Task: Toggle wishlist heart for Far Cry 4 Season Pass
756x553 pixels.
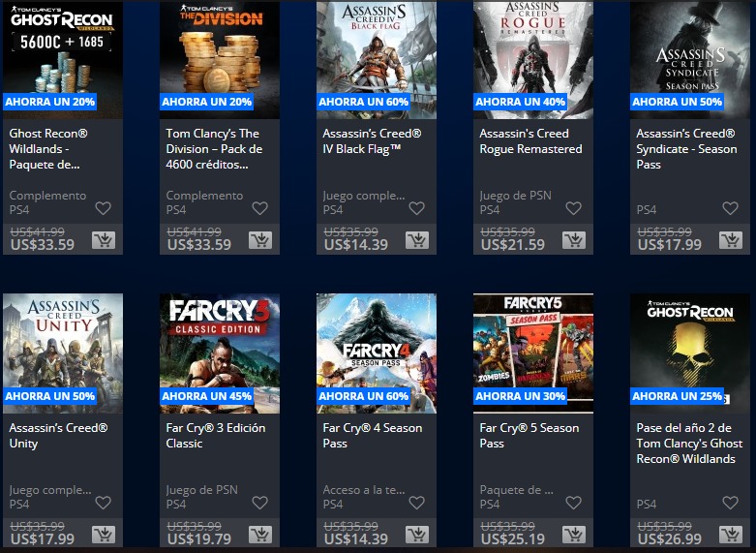Action: coord(416,503)
